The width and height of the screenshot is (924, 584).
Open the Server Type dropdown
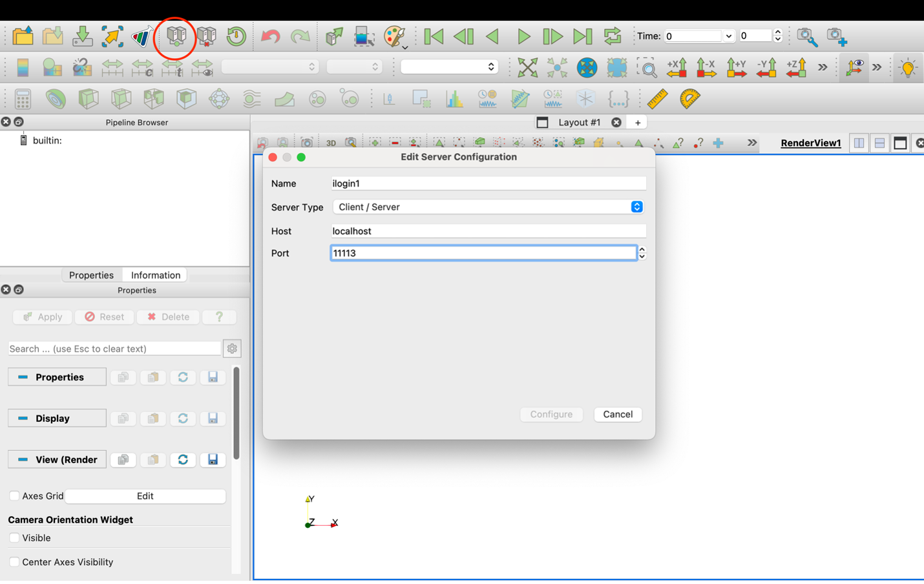tap(488, 207)
